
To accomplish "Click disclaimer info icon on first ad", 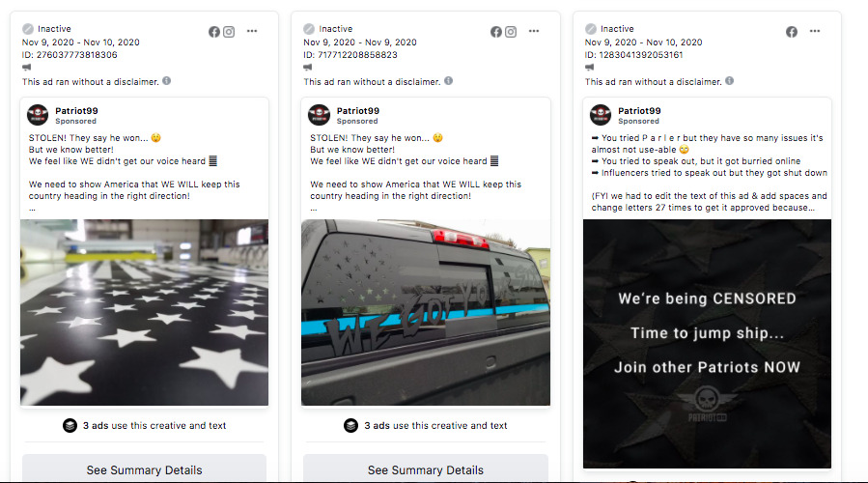I will (167, 81).
